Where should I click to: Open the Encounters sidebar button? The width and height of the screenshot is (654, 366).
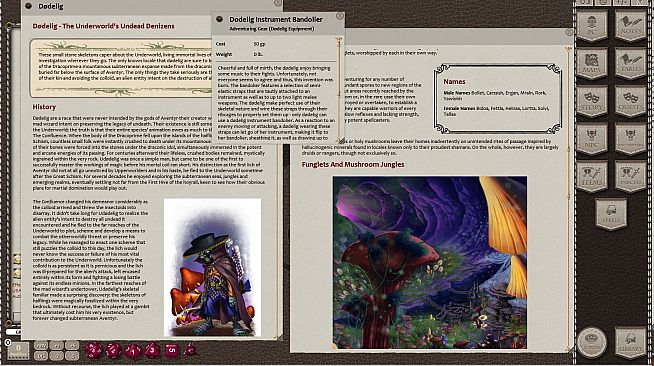click(x=631, y=139)
